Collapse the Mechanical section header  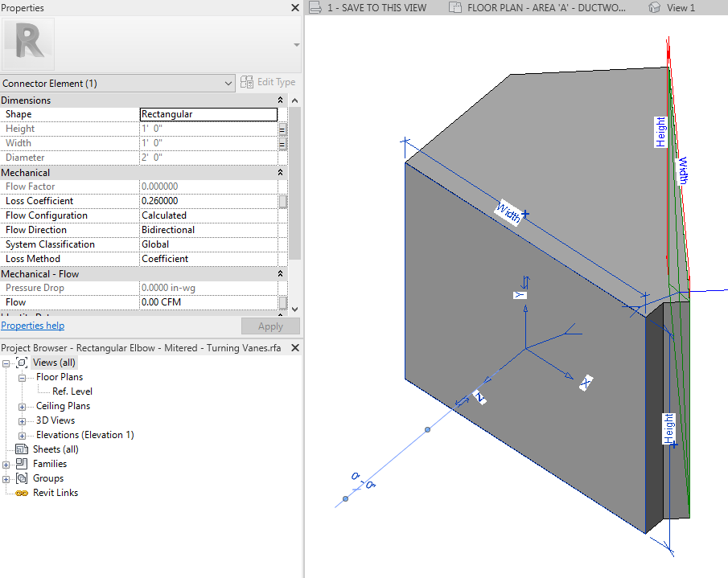click(279, 172)
